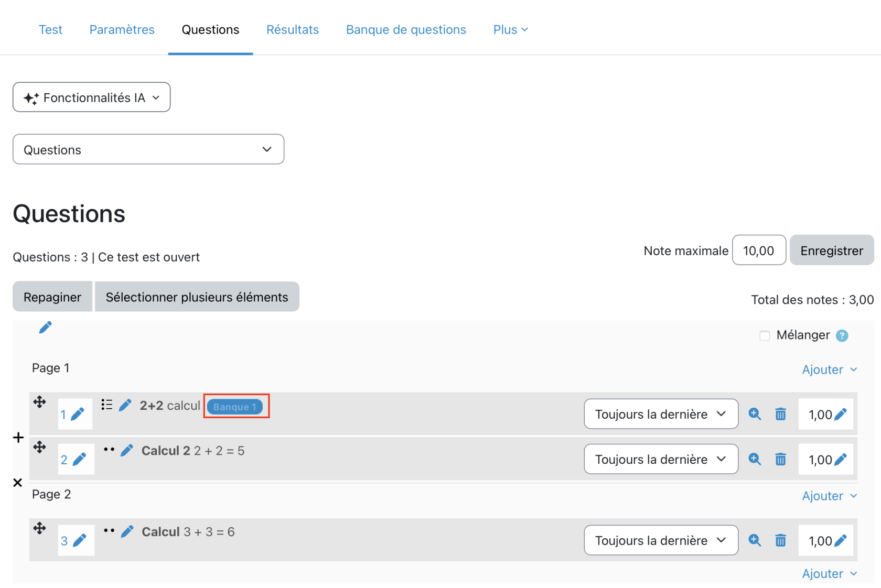This screenshot has height=588, width=881.
Task: Expand the Fonctionnalités IA dropdown
Action: [92, 97]
